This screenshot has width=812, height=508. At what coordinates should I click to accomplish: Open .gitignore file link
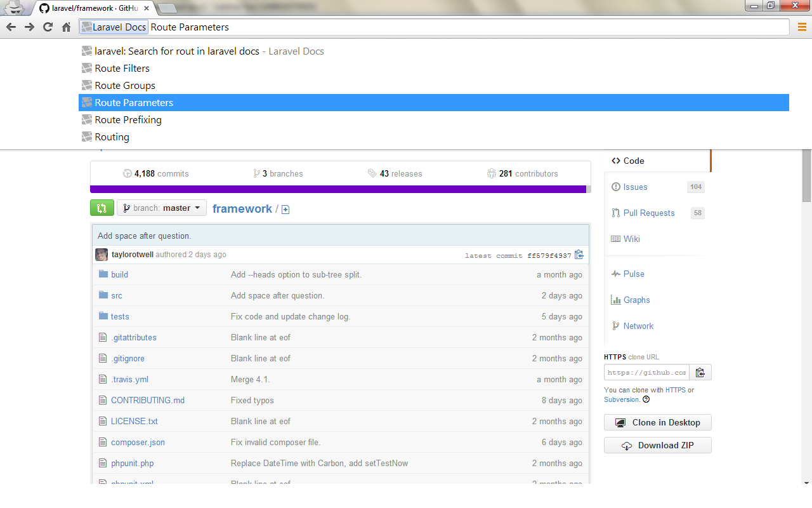click(x=128, y=358)
